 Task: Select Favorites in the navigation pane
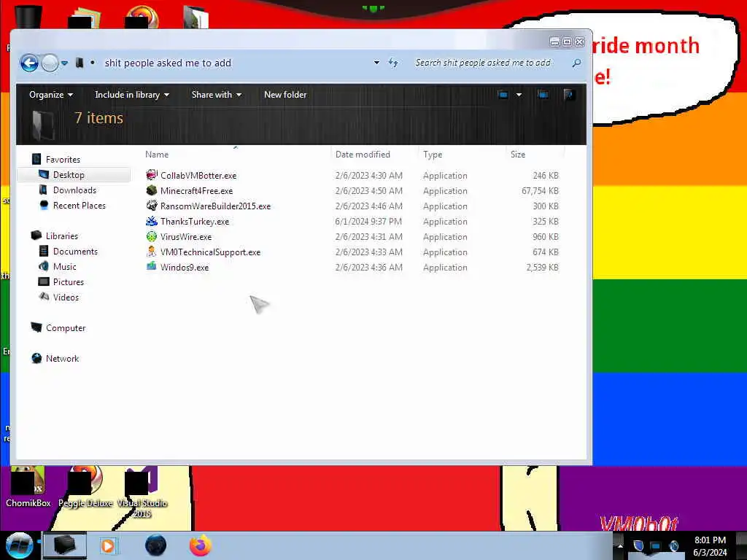[x=63, y=160]
